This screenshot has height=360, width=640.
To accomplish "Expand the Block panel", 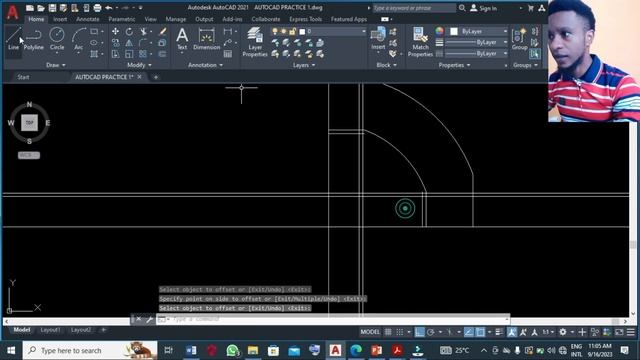I will 386,65.
